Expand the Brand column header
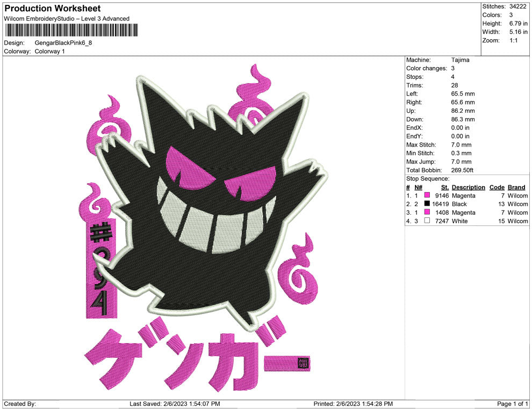The width and height of the screenshot is (532, 409). pos(516,187)
